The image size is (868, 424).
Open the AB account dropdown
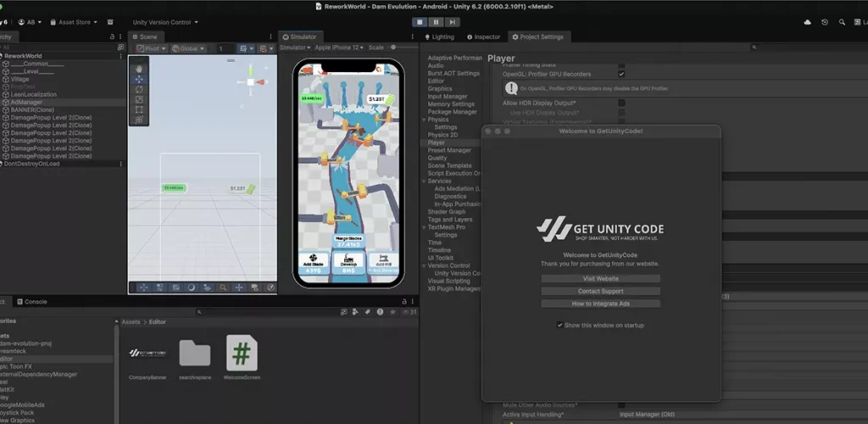(x=30, y=22)
